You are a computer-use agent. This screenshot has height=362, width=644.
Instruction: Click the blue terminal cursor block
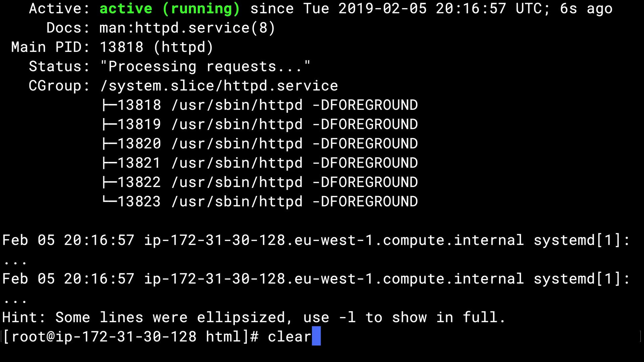pyautogui.click(x=316, y=336)
